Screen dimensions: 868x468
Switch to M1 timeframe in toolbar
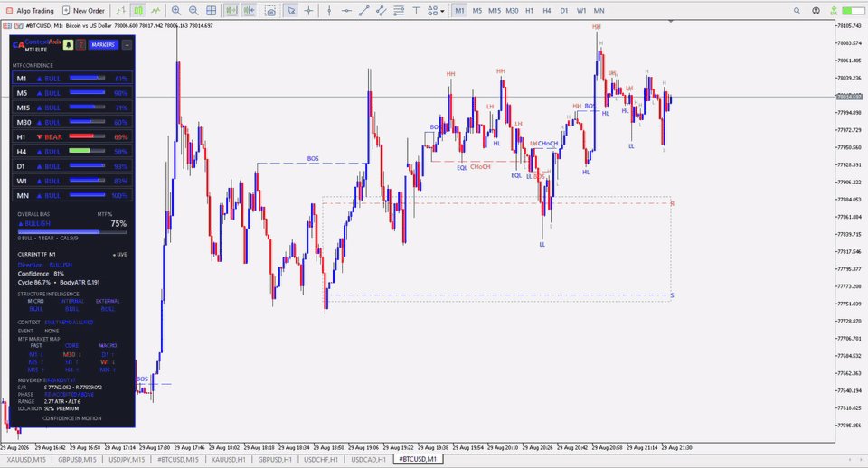click(x=459, y=11)
